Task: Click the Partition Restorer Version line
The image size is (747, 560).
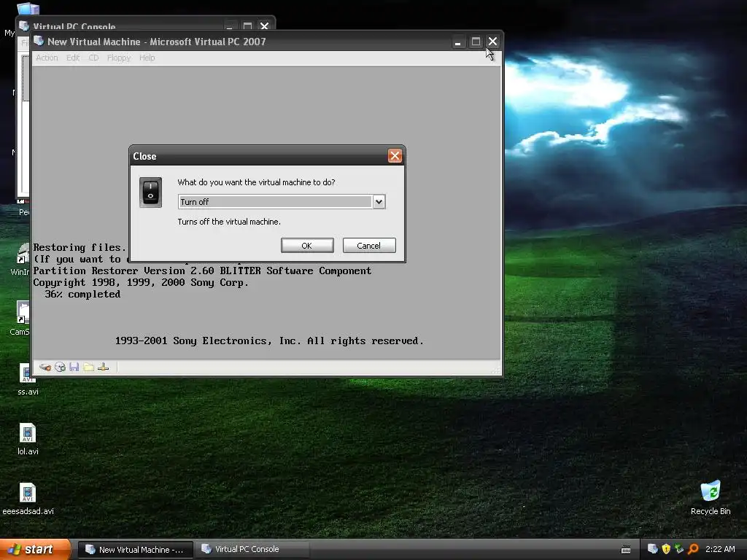Action: click(202, 271)
